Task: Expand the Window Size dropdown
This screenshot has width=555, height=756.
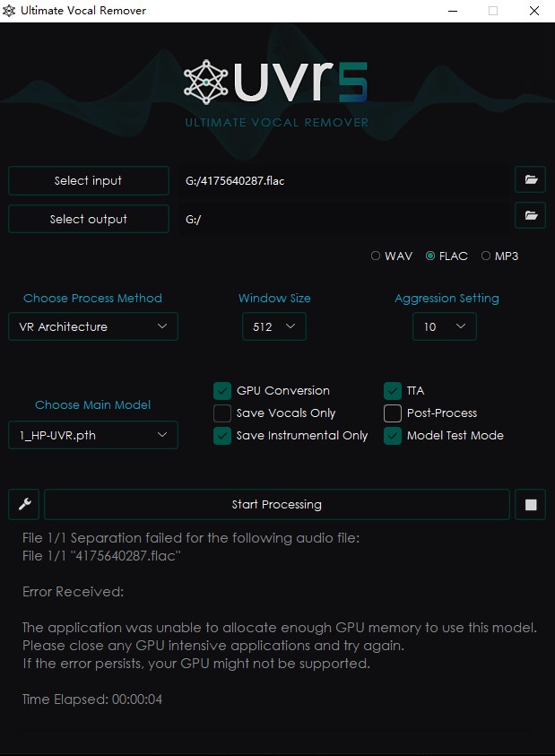Action: (x=273, y=326)
